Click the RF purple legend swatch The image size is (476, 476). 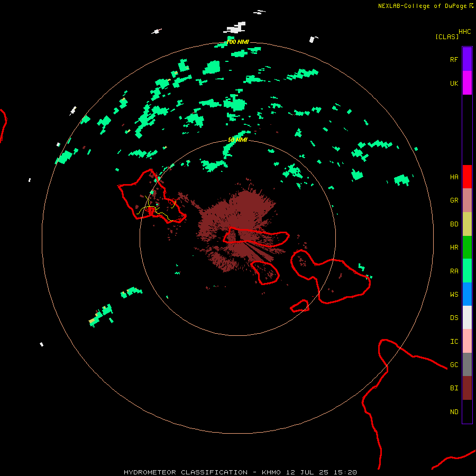pyautogui.click(x=467, y=59)
